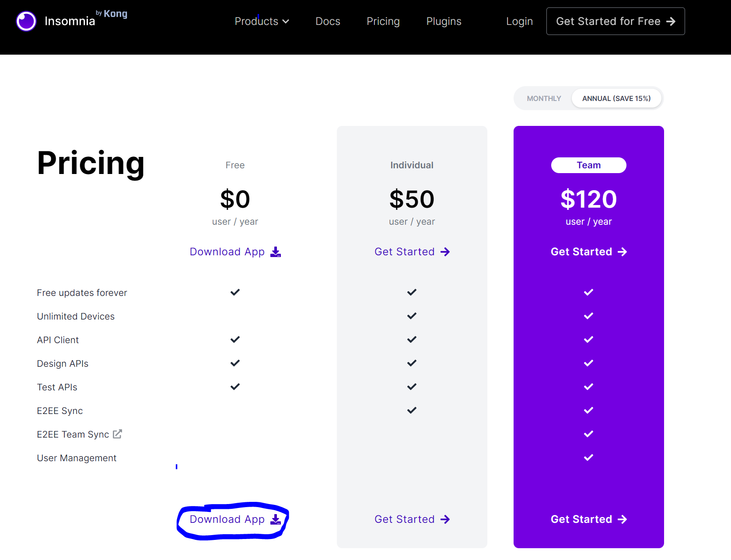Image resolution: width=731 pixels, height=560 pixels.
Task: Click the Design APIs feature label
Action: click(63, 364)
